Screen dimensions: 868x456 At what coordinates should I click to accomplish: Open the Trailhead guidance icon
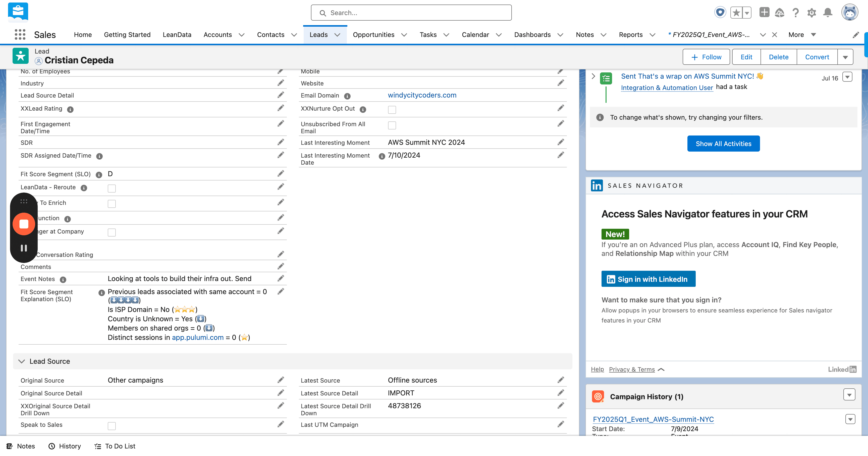779,13
